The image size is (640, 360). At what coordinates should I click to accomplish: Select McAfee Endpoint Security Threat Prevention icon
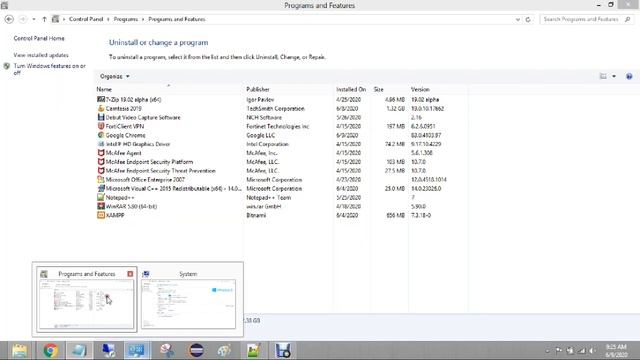101,171
